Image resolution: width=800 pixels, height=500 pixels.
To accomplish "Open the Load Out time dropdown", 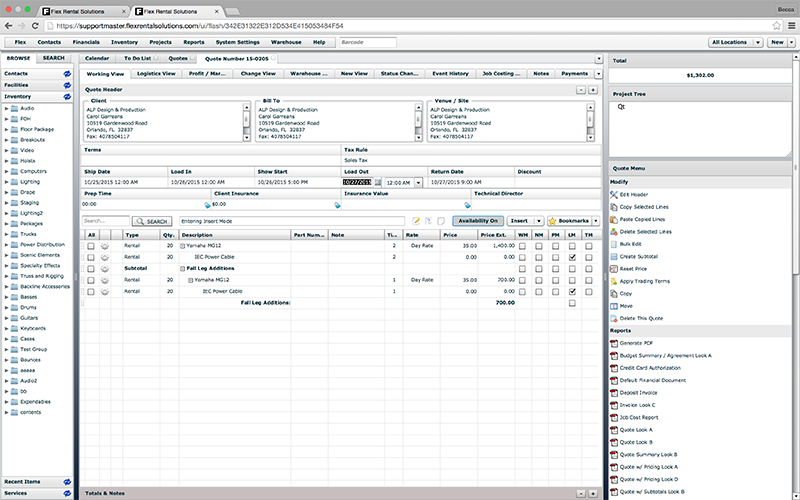I will click(418, 183).
